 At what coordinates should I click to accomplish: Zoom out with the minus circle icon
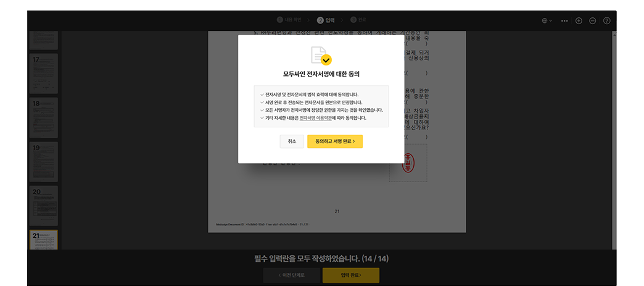click(x=592, y=20)
